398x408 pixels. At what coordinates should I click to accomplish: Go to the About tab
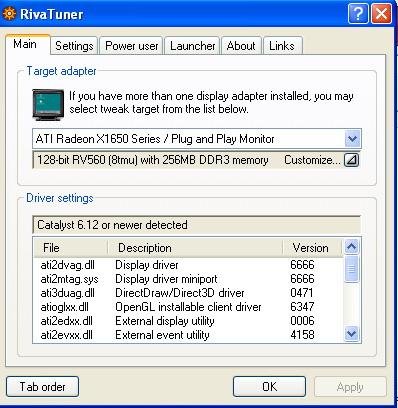pos(241,46)
